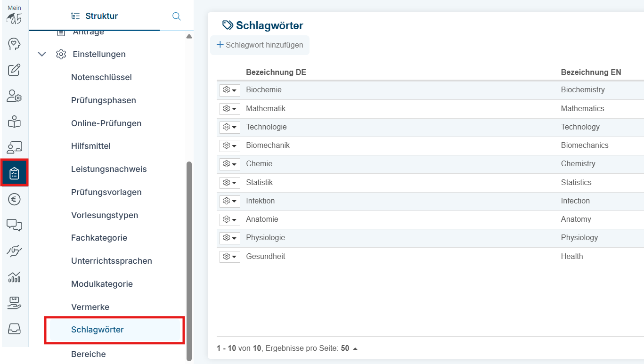Click the search magnifier icon
Screen dimensions: 644x364
177,16
